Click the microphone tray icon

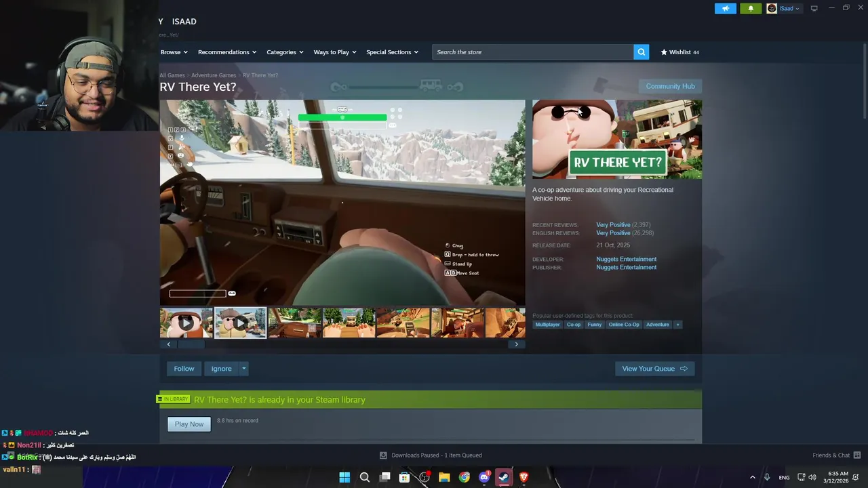[x=767, y=477]
